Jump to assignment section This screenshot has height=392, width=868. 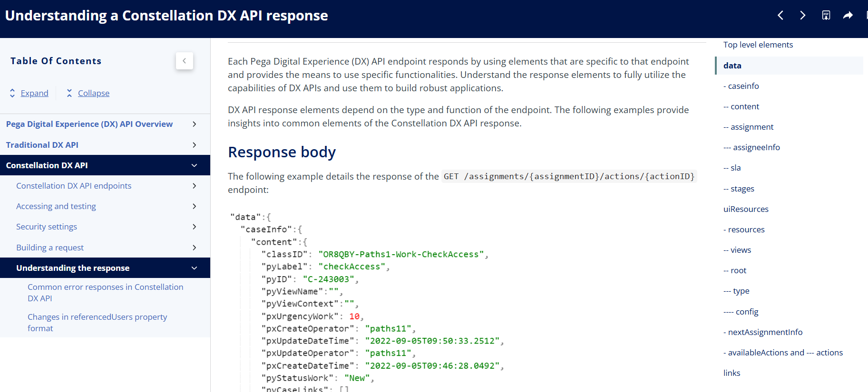[748, 127]
